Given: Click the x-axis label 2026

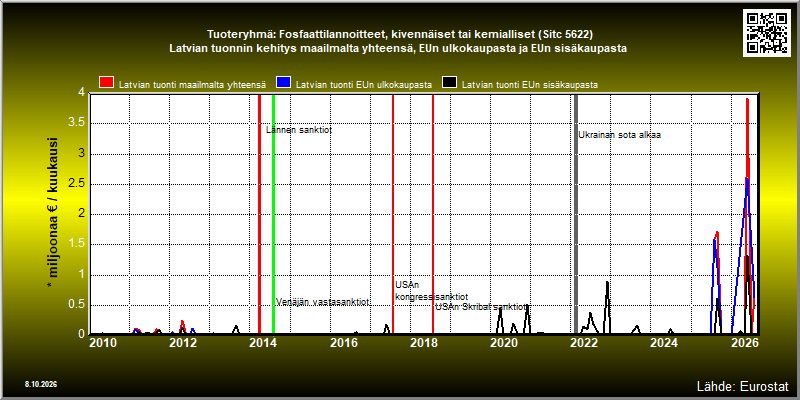Looking at the screenshot, I should [744, 342].
